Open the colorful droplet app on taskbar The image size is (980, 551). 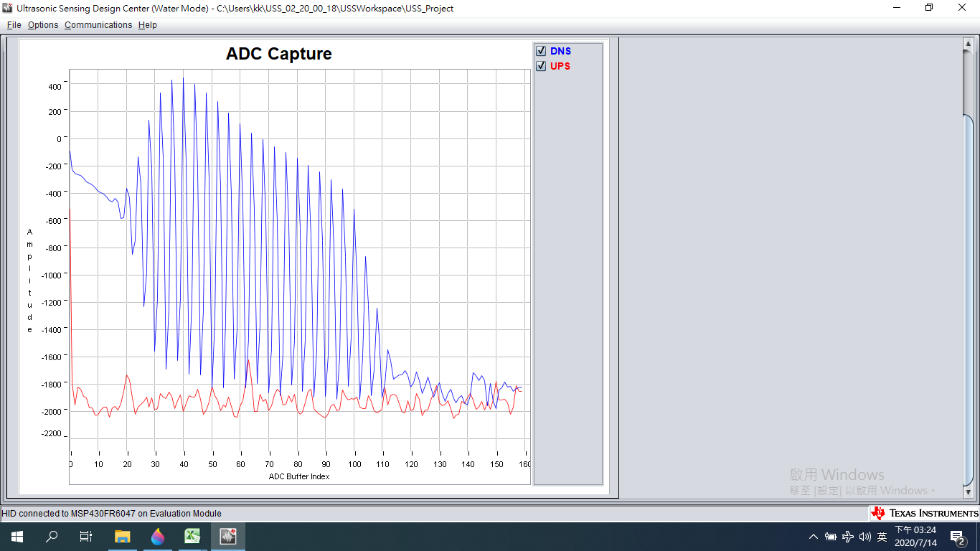coord(158,537)
